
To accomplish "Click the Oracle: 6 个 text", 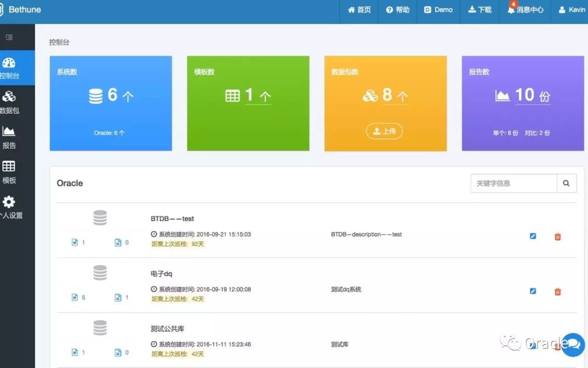I will pos(109,133).
